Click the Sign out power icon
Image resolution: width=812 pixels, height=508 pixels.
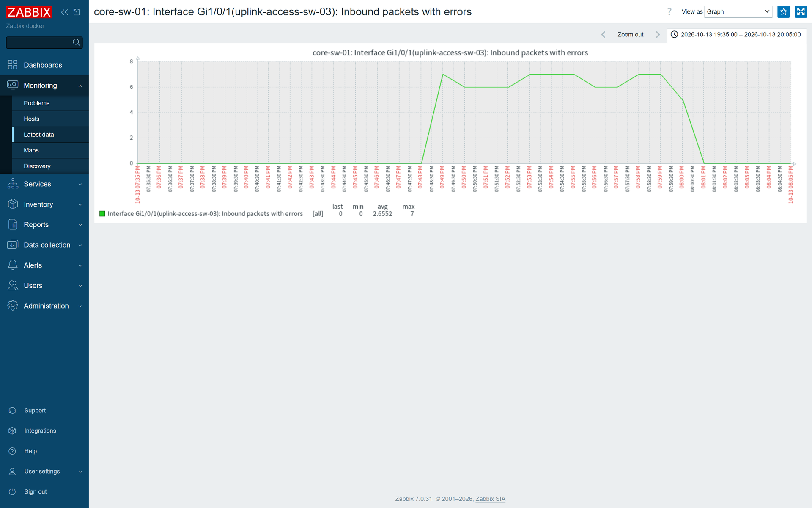12,491
